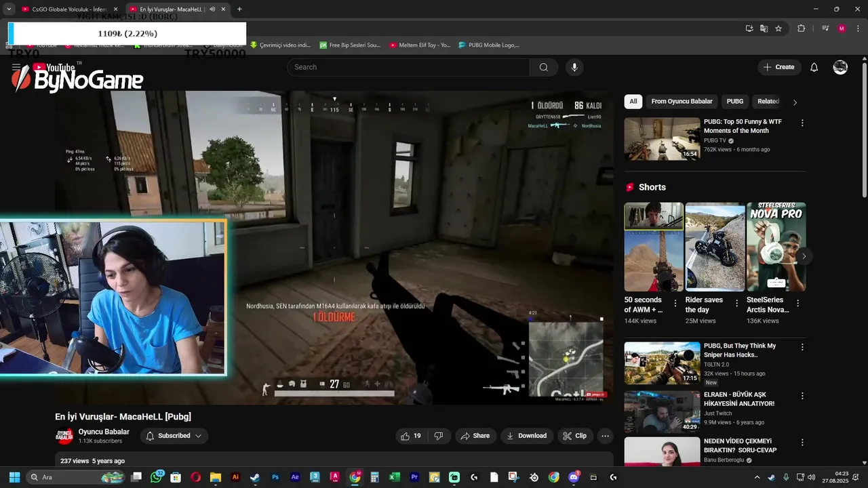868x488 pixels.
Task: Open WhatsApp from the taskbar
Action: pos(157,477)
